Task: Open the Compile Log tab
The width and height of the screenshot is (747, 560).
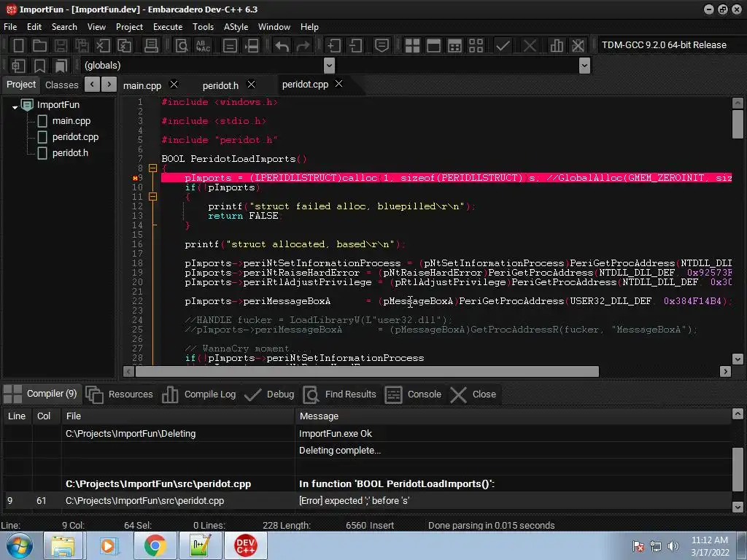Action: tap(198, 394)
